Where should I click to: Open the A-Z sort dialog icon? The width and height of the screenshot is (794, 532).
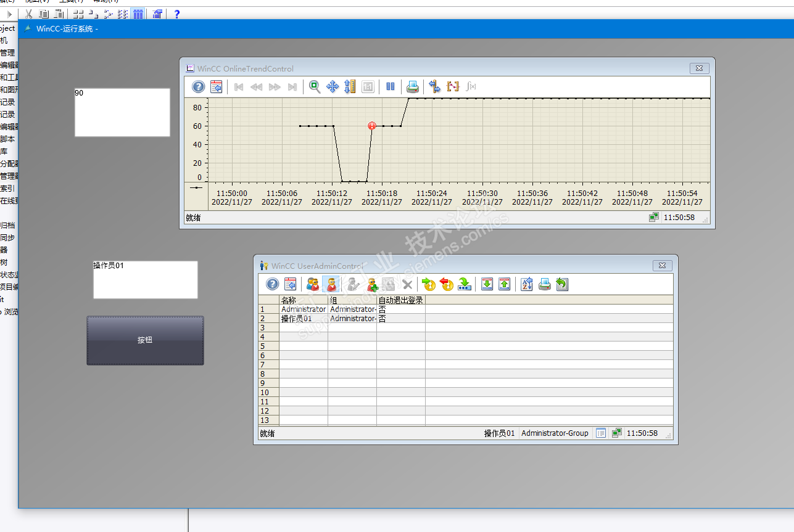pyautogui.click(x=526, y=284)
